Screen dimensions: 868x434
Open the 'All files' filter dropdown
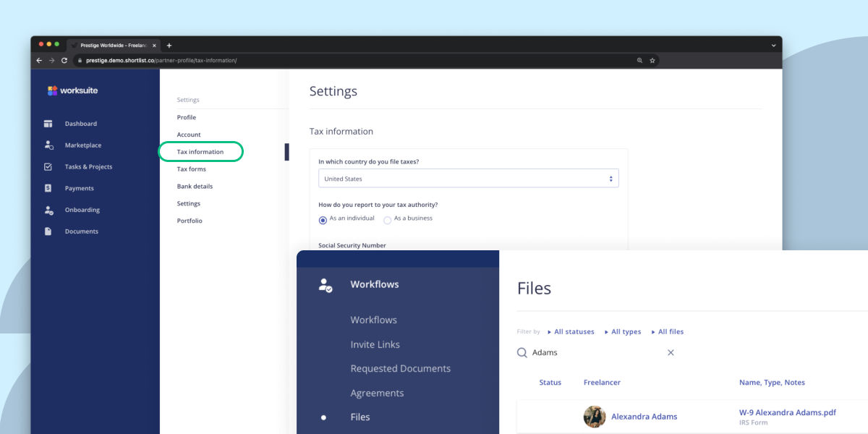click(x=668, y=332)
